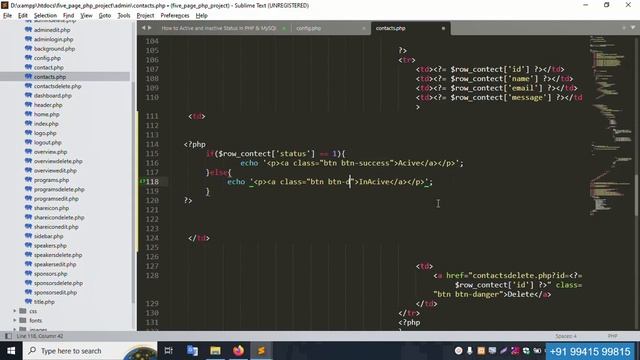Open File Explorer from the taskbar
The height and width of the screenshot is (360, 640).
tap(216, 351)
